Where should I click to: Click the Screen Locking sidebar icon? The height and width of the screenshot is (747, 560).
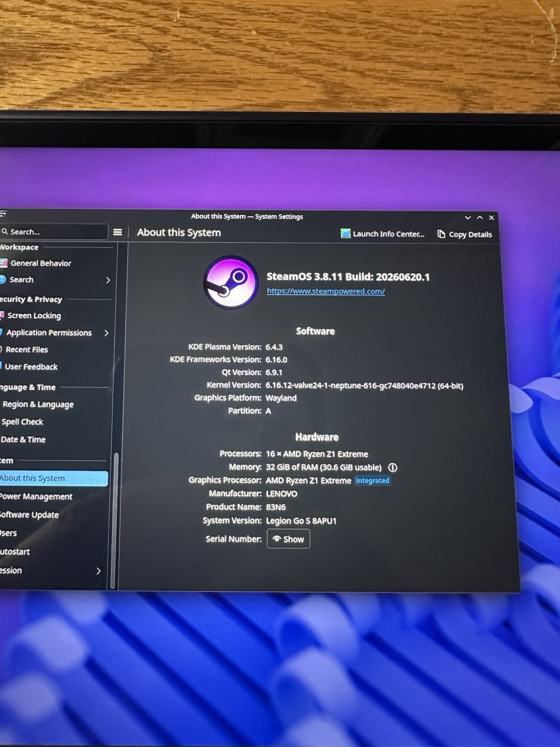pyautogui.click(x=2, y=315)
